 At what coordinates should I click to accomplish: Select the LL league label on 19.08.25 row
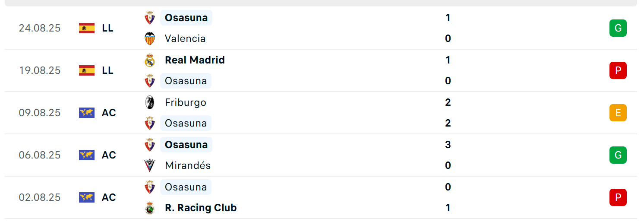pos(108,70)
